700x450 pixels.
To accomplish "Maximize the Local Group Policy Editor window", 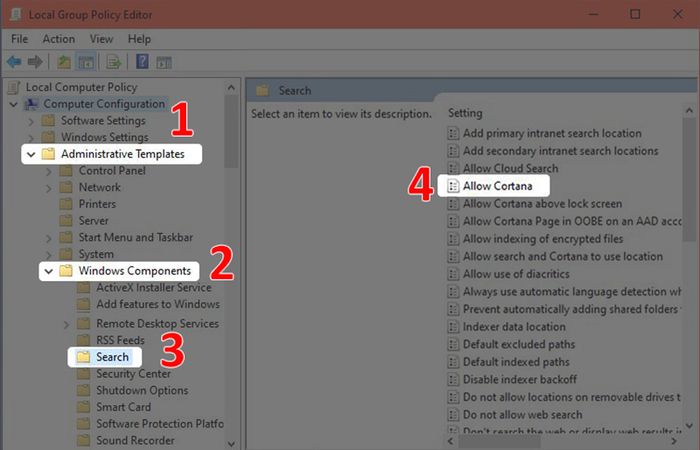I will coord(635,14).
